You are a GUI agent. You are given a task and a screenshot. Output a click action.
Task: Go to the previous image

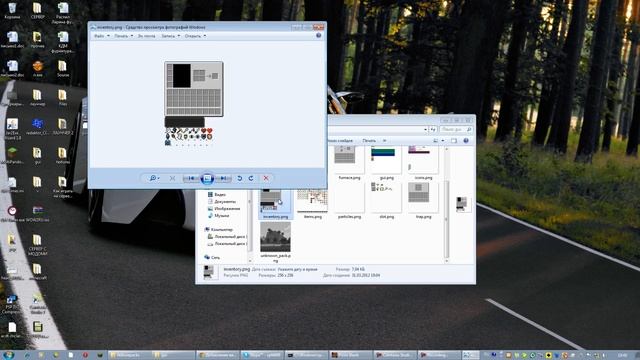tap(191, 178)
